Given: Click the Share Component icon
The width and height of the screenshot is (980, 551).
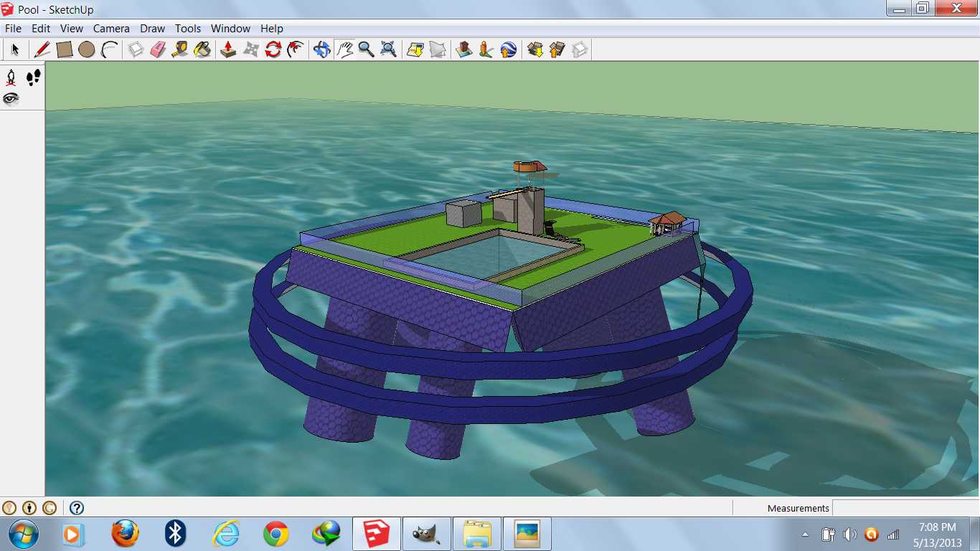Looking at the screenshot, I should point(579,50).
